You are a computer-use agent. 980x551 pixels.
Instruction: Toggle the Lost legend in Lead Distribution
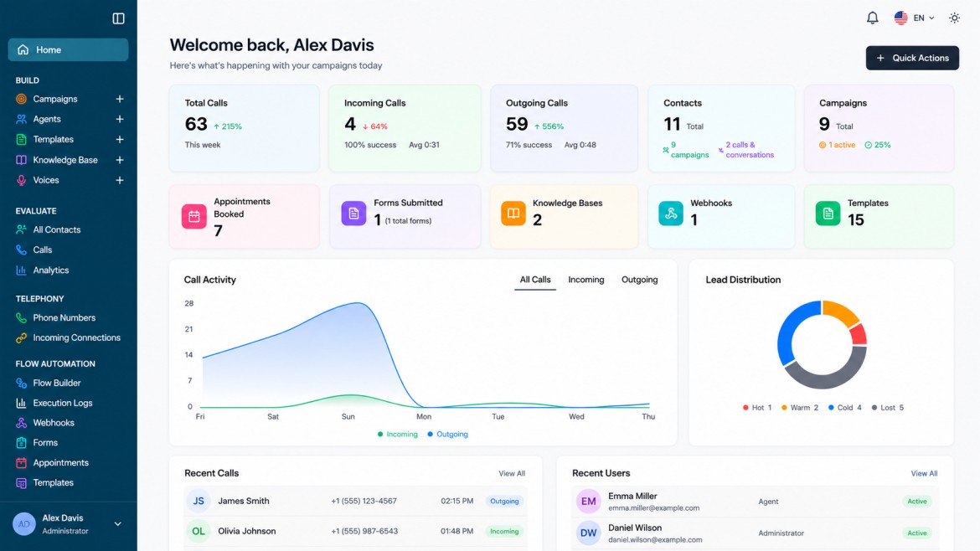[x=887, y=407]
